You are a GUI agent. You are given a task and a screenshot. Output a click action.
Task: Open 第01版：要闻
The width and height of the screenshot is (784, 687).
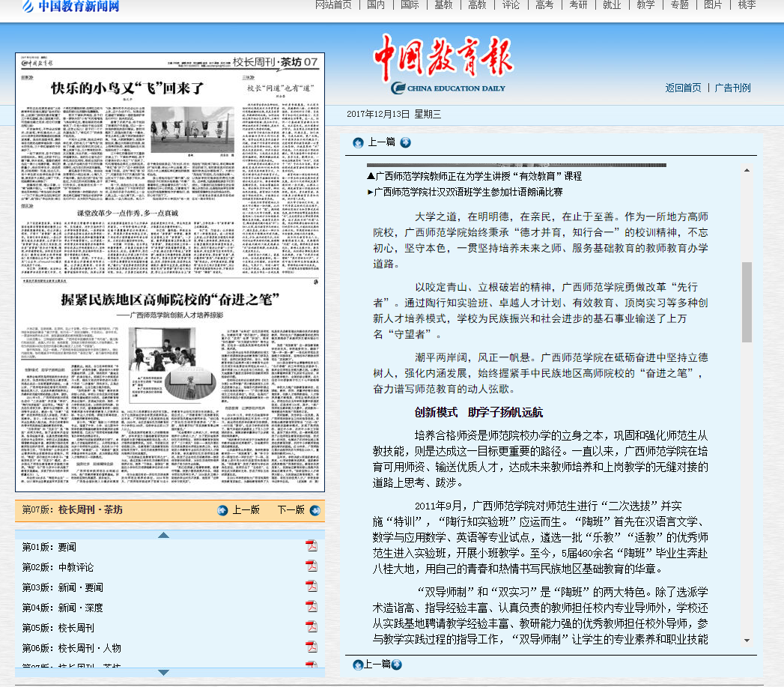(49, 548)
